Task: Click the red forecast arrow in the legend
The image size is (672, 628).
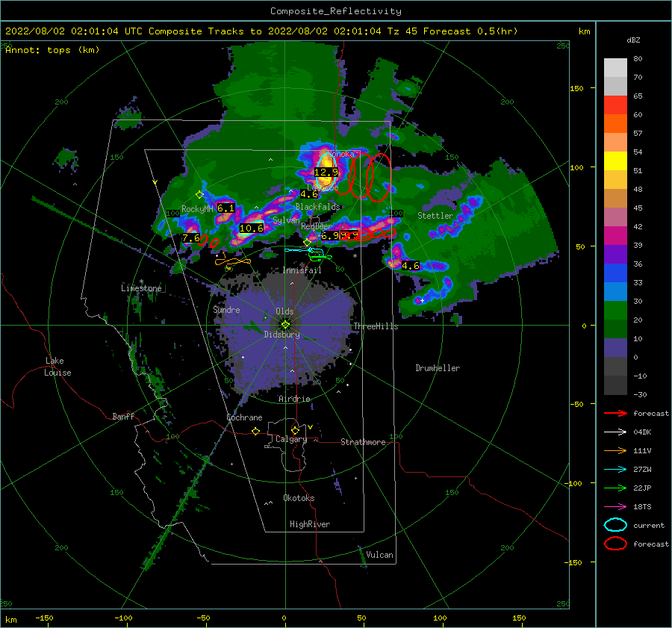Action: (615, 413)
